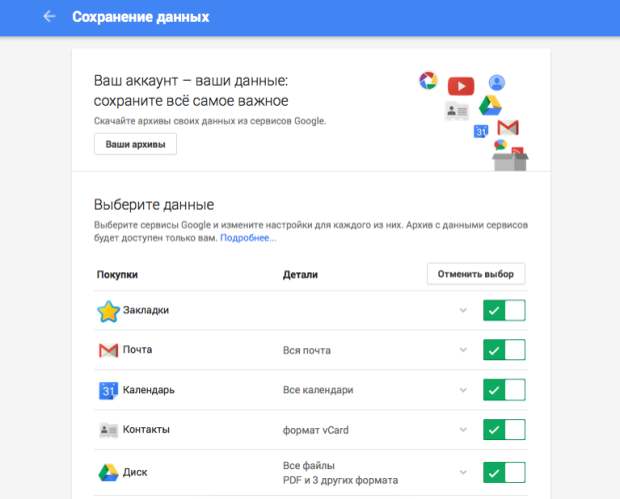Open the Ваши архивы button

coord(135,144)
